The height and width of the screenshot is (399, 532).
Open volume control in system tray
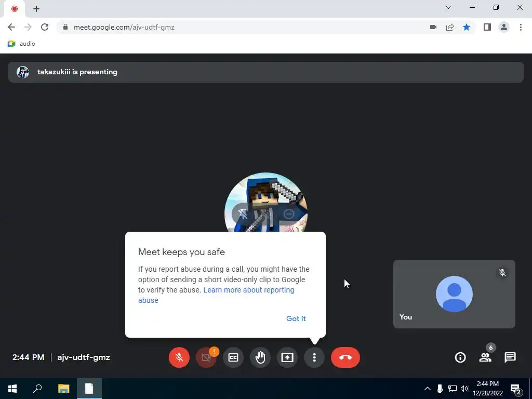tap(464, 389)
